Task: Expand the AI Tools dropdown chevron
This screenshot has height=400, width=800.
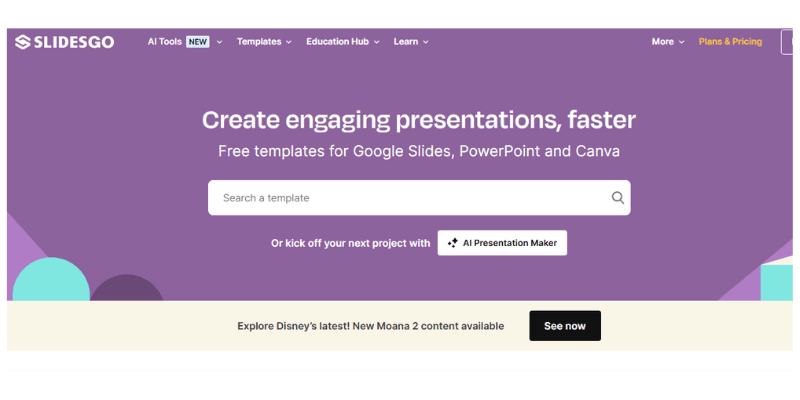Action: [x=219, y=42]
